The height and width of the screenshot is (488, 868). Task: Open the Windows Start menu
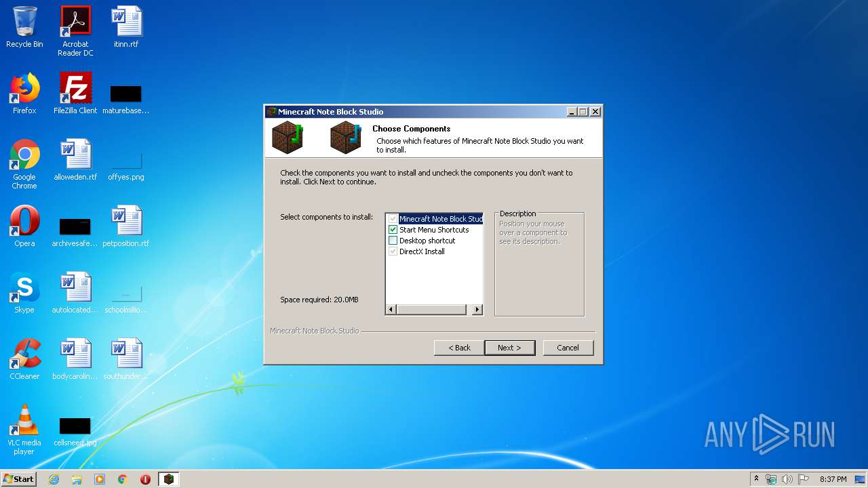[x=19, y=479]
